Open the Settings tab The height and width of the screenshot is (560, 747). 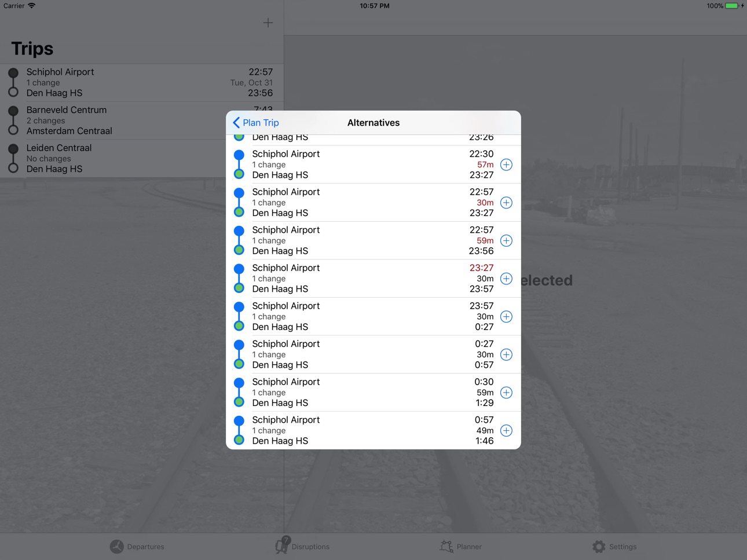(x=614, y=547)
